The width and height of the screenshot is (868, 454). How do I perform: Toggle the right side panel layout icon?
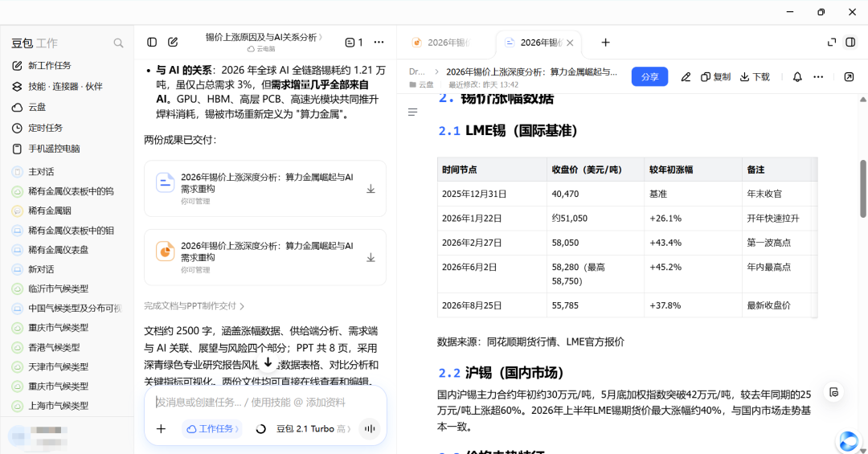click(x=851, y=43)
